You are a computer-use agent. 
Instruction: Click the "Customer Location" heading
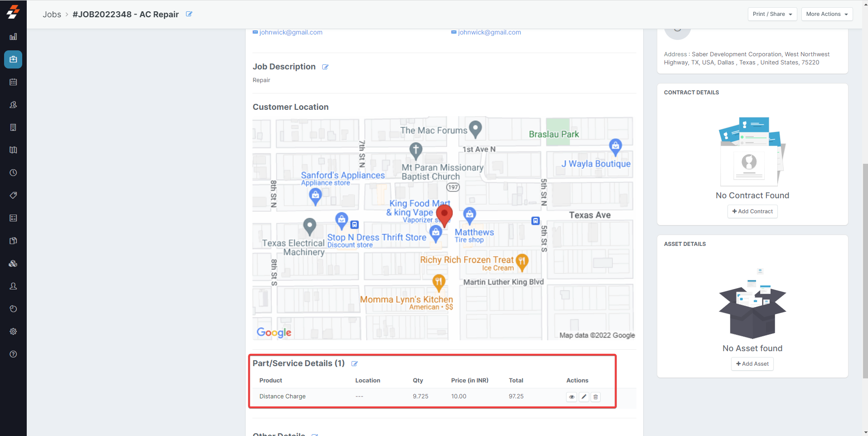click(291, 107)
